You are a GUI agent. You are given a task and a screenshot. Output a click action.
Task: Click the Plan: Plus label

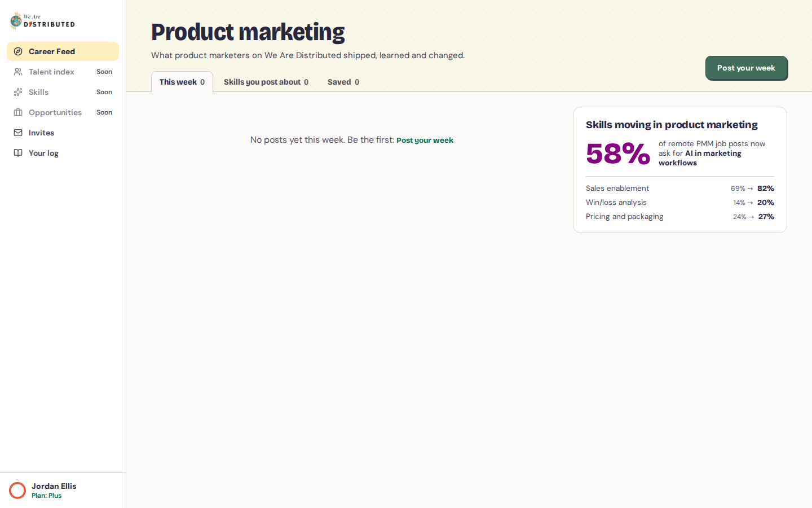tap(47, 496)
